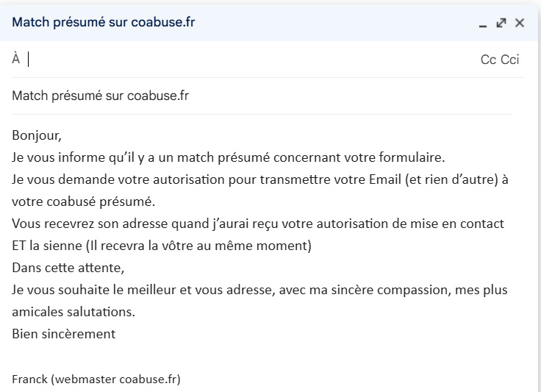
Task: Add Cc recipients
Action: coord(488,60)
